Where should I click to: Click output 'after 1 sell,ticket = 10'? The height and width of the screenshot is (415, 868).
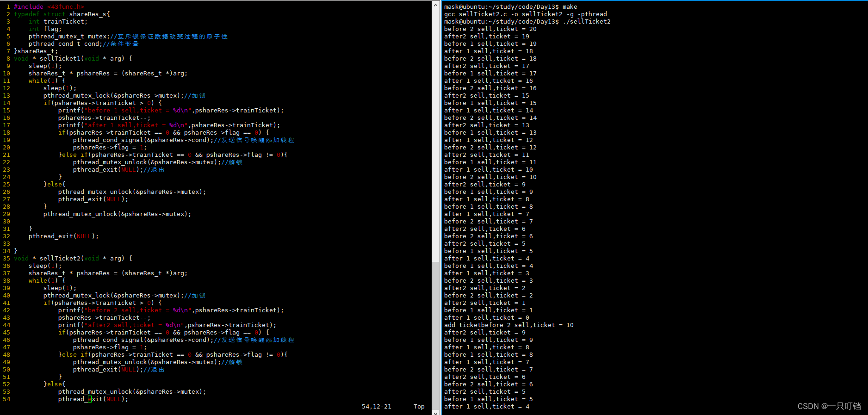click(489, 169)
